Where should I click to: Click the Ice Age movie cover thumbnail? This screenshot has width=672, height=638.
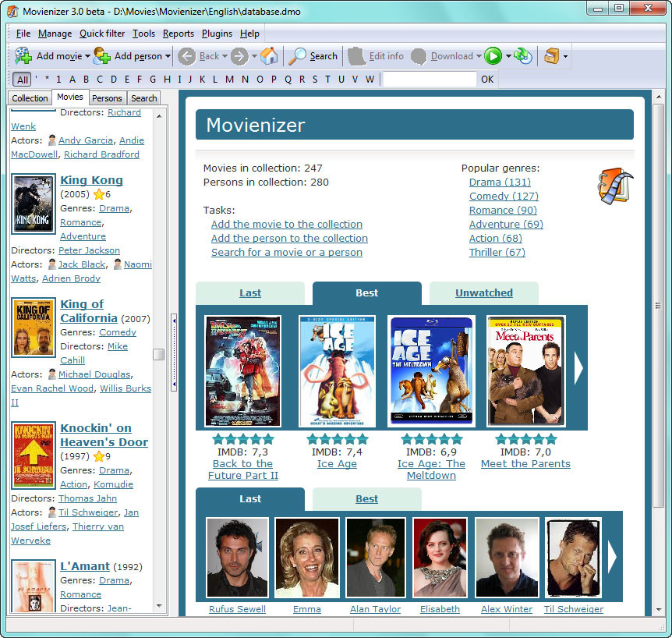338,371
